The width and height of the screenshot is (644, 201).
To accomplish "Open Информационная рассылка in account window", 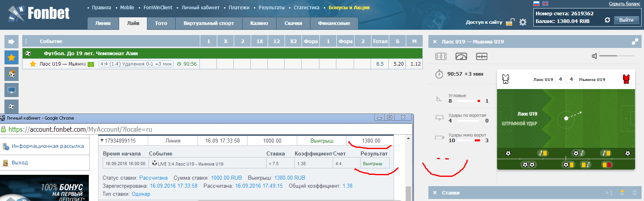I will coord(48,146).
